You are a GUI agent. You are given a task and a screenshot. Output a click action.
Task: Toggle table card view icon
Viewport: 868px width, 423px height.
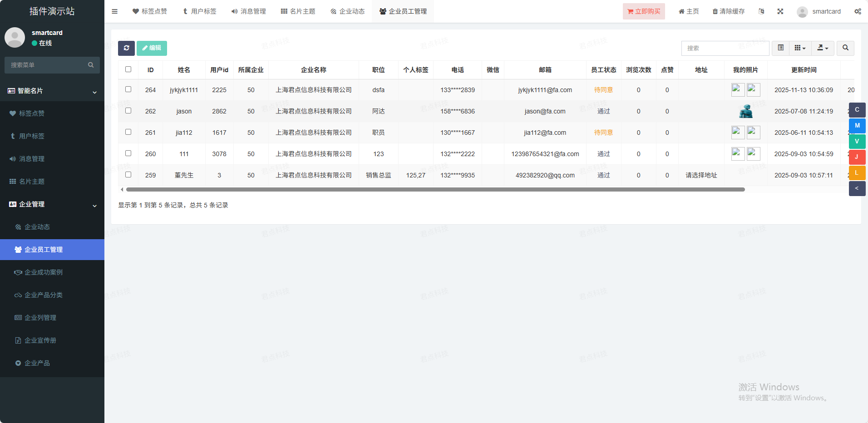click(780, 48)
